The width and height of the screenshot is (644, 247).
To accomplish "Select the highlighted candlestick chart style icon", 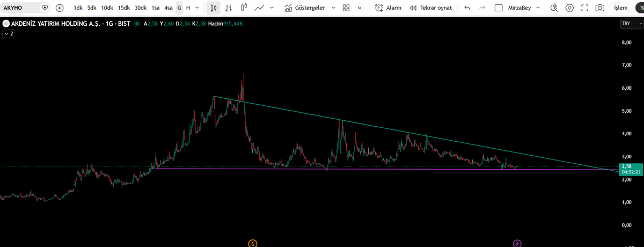I will (x=214, y=8).
